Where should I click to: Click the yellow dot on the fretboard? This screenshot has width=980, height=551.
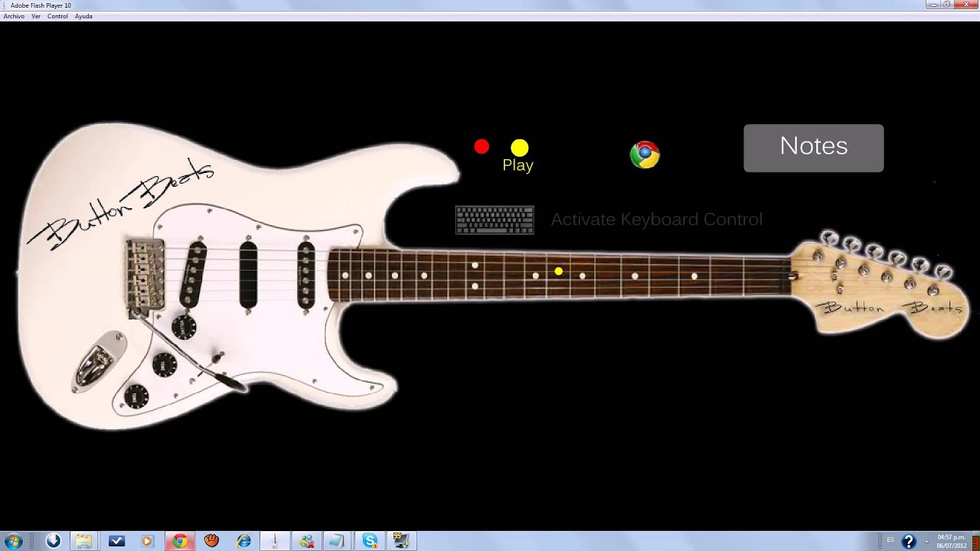tap(558, 271)
